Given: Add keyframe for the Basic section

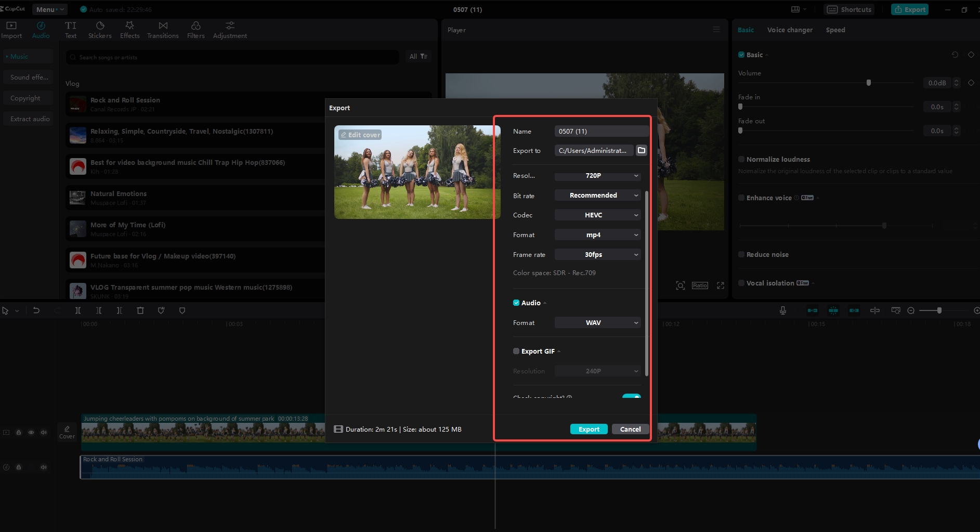Looking at the screenshot, I should (971, 55).
